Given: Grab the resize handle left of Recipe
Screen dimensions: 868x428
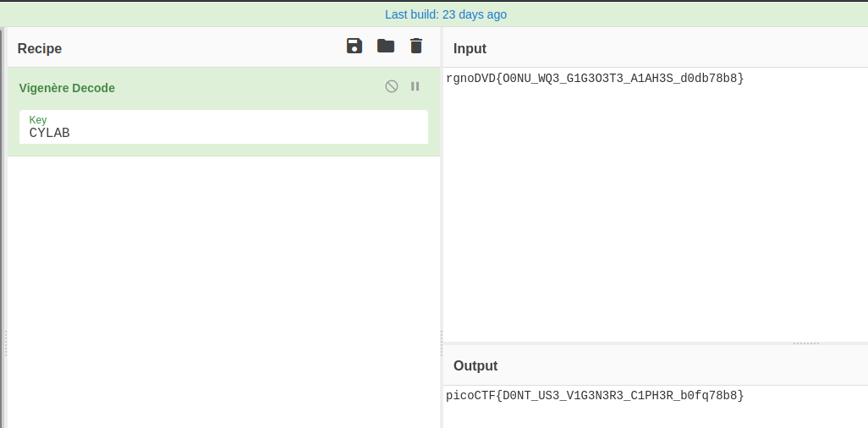Looking at the screenshot, I should (6, 343).
